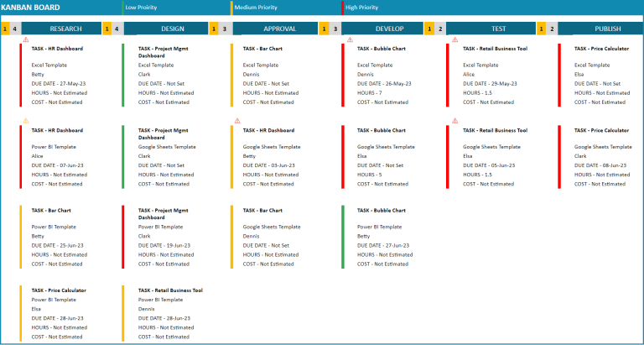Click the TEST column header
Screen dimensions: 644x345
click(498, 29)
